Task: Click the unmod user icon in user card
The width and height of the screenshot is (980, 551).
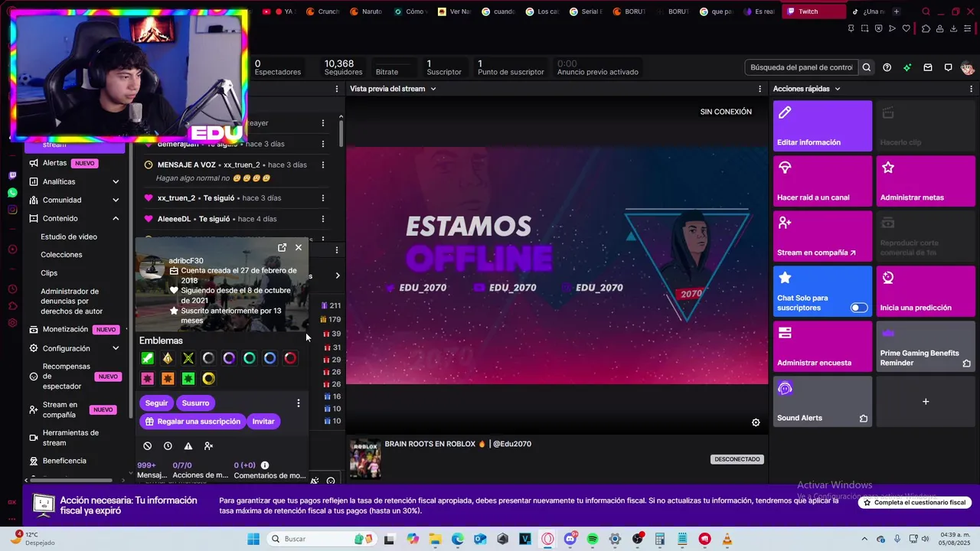Action: [x=208, y=445]
